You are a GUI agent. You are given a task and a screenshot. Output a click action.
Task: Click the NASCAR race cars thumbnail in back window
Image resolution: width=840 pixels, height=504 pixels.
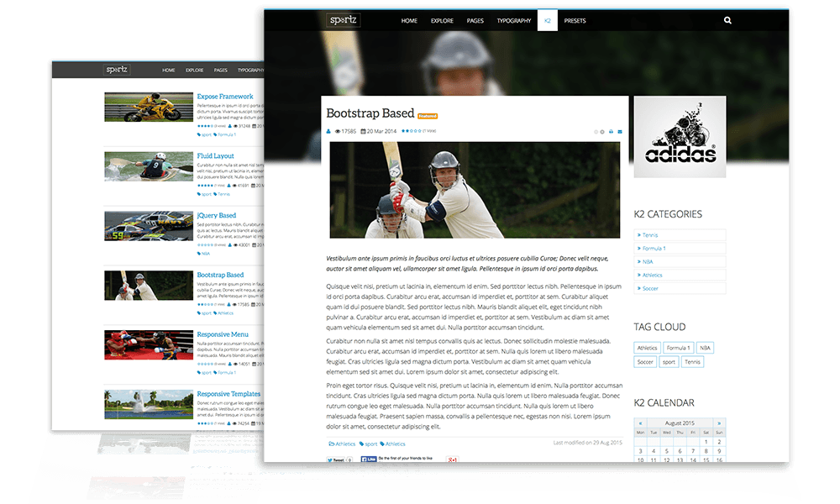pyautogui.click(x=149, y=226)
